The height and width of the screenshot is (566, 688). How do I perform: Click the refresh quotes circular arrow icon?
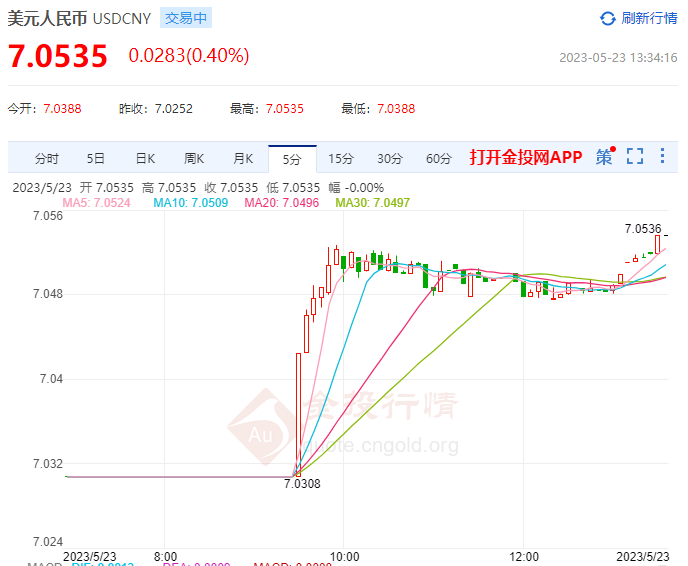608,18
